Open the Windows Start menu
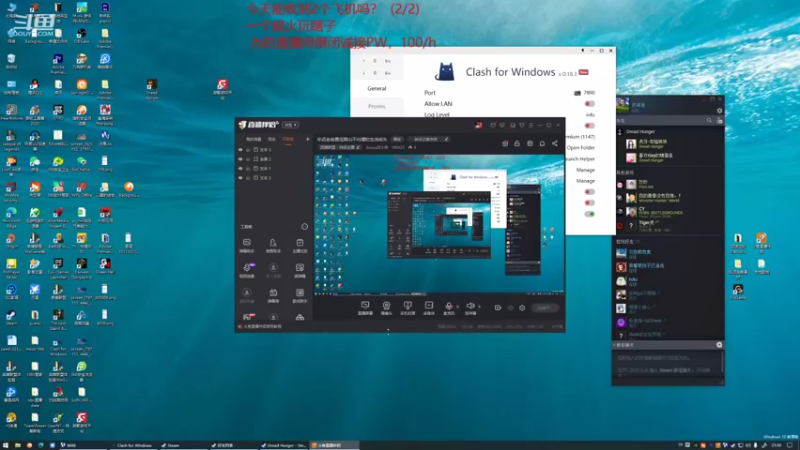The image size is (800, 450). click(6, 445)
